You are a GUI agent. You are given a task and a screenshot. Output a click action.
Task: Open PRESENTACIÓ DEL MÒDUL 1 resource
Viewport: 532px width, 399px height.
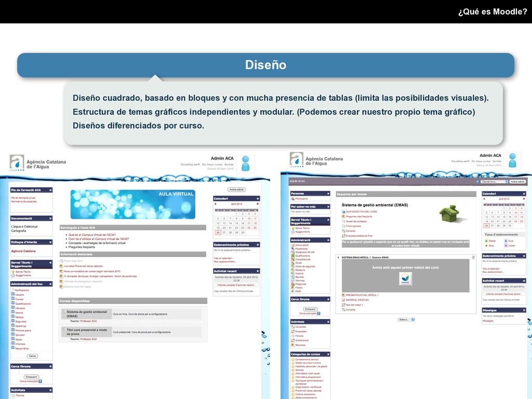coord(362,295)
